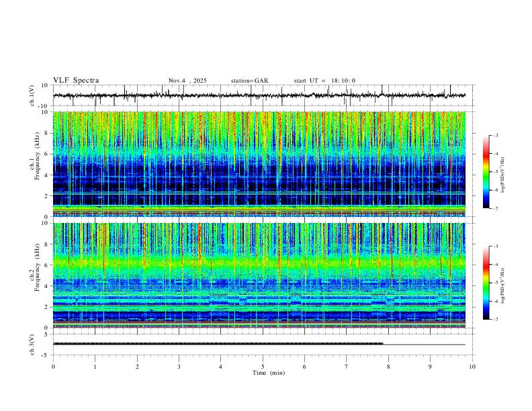Click the "VLF Spectra" plot title
Image resolution: width=532 pixels, height=411 pixels.
[76, 81]
